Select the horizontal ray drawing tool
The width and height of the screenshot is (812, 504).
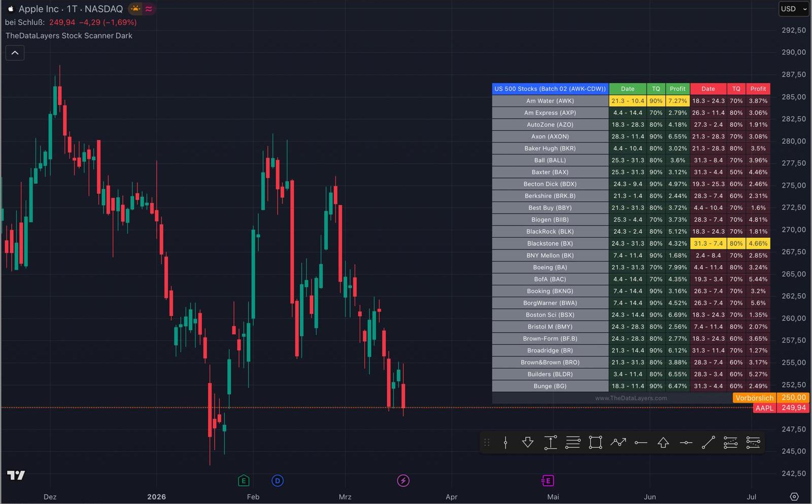(641, 442)
